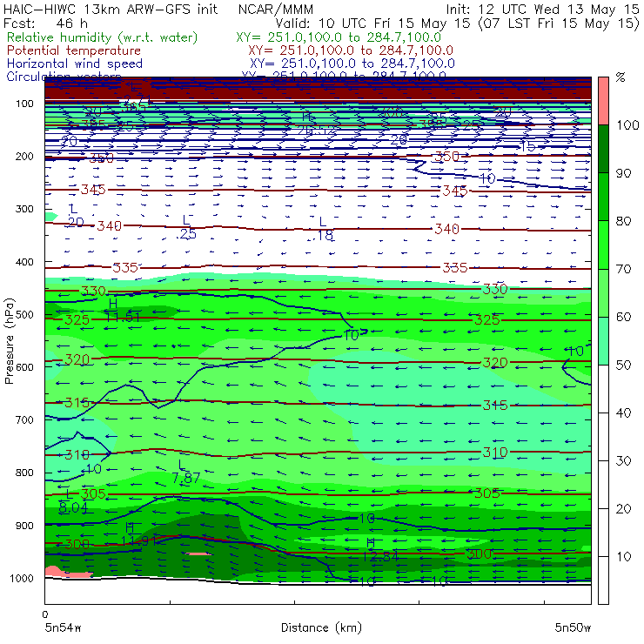
Task: Click the darkest green 90–100% color bar segment
Action: [603, 149]
